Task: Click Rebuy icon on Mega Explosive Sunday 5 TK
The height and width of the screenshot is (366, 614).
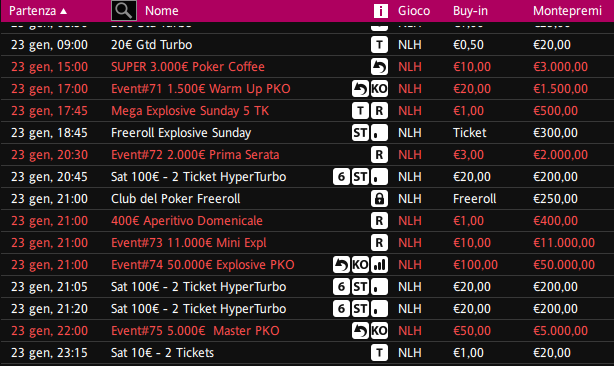Action: 379,111
